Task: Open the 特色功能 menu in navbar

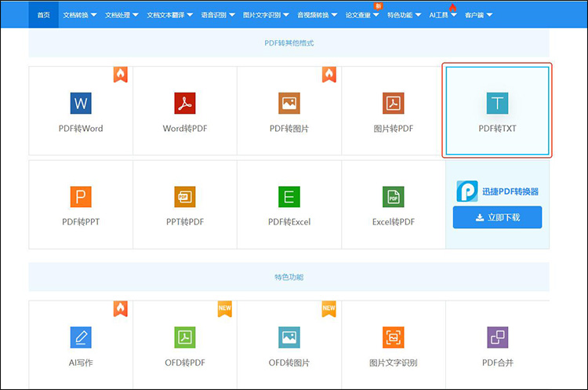Action: click(x=404, y=15)
